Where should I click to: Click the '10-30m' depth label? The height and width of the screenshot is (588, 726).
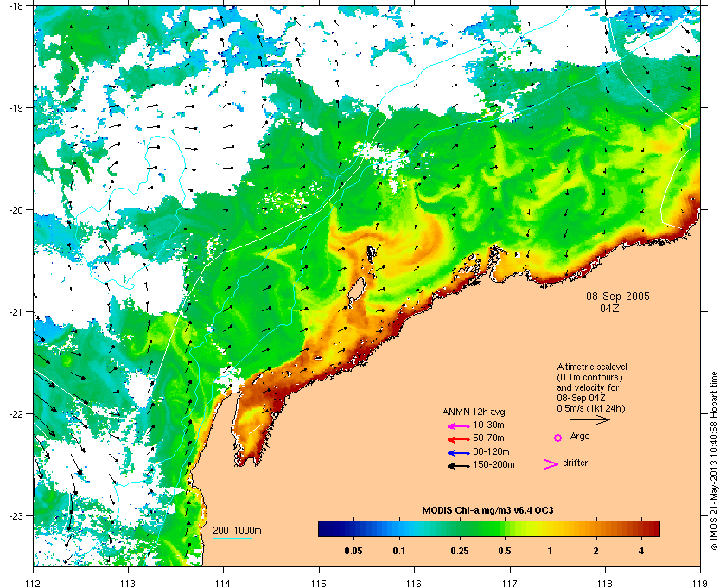click(x=488, y=425)
